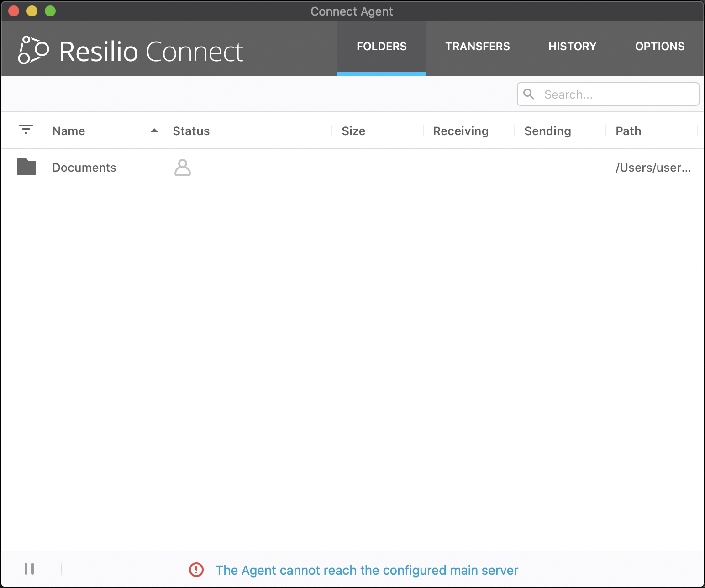The image size is (705, 588).
Task: Switch to the Transfers tab
Action: [x=477, y=47]
